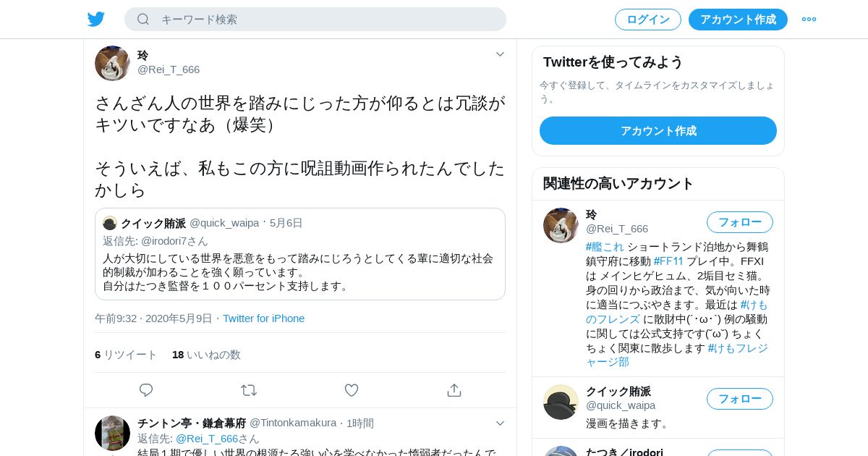The width and height of the screenshot is (868, 456).
Task: Like the tweet with heart icon
Action: [x=352, y=390]
